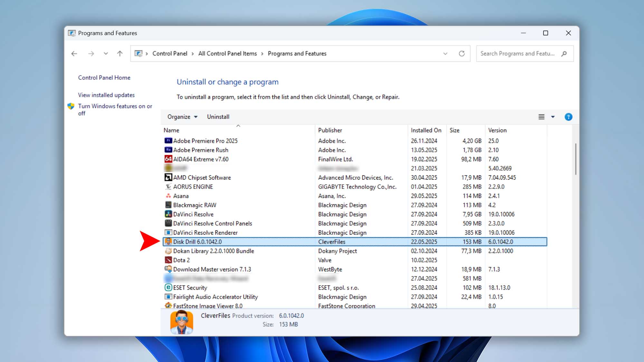Click Control Panel breadcrumb item

(170, 53)
